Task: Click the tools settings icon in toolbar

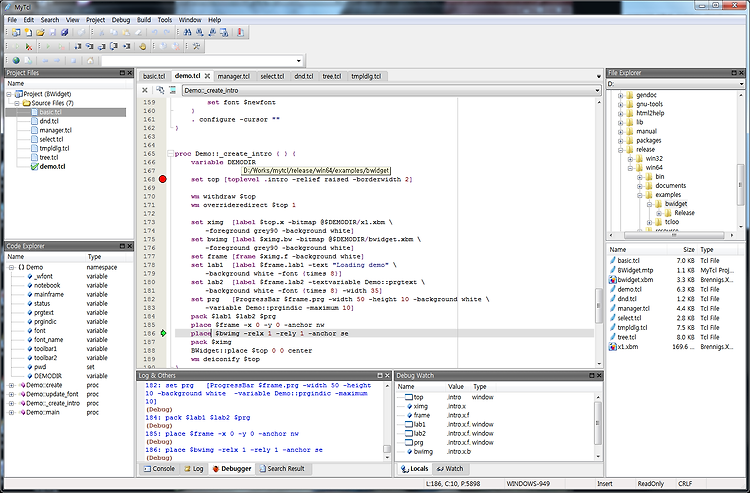Action: 196,46
